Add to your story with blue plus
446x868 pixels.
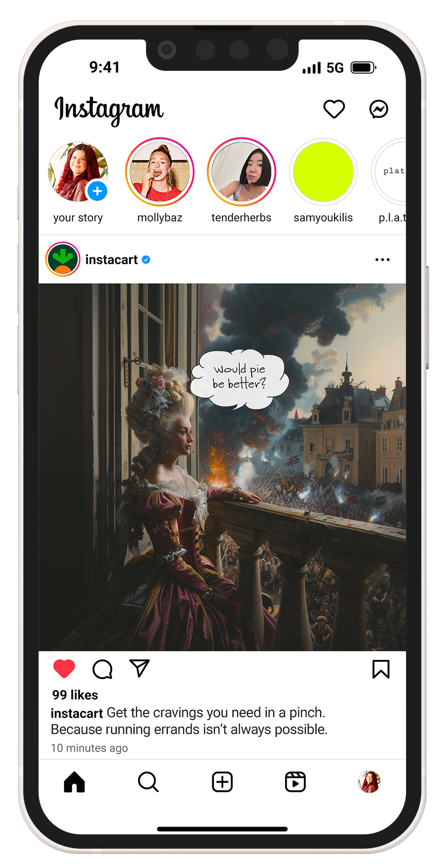click(97, 191)
